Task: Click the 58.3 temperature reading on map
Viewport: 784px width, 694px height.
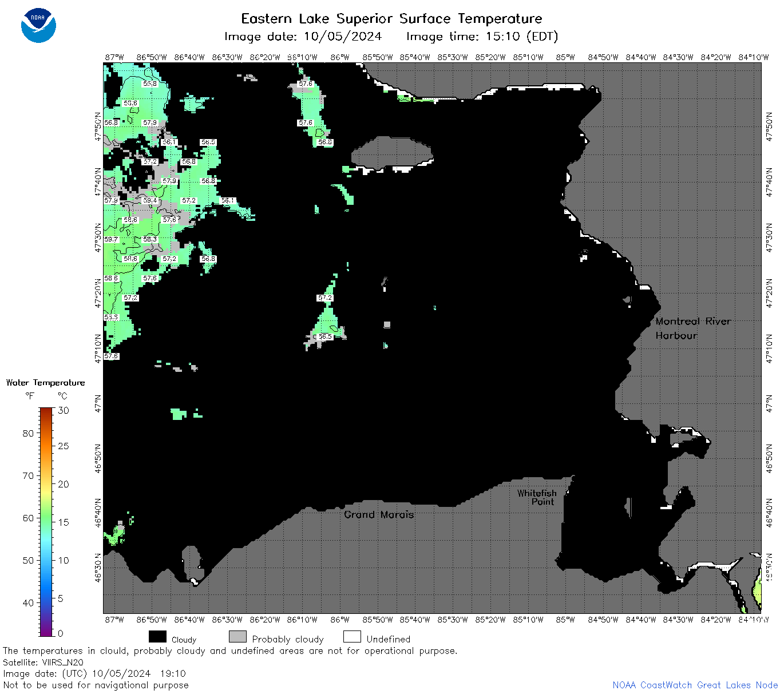Action: pyautogui.click(x=150, y=239)
